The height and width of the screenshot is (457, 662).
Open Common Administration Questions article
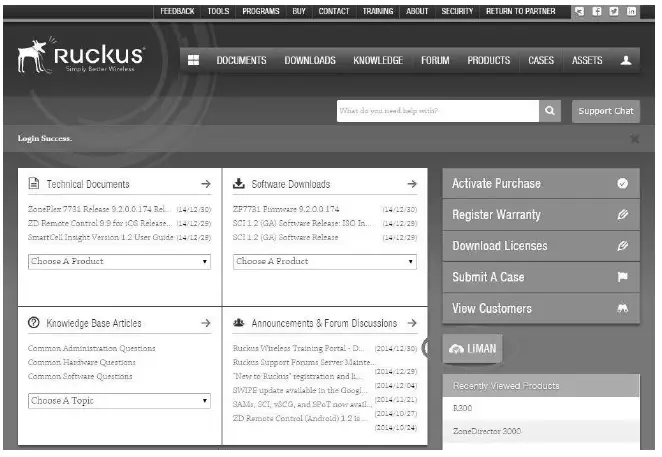[x=92, y=348]
